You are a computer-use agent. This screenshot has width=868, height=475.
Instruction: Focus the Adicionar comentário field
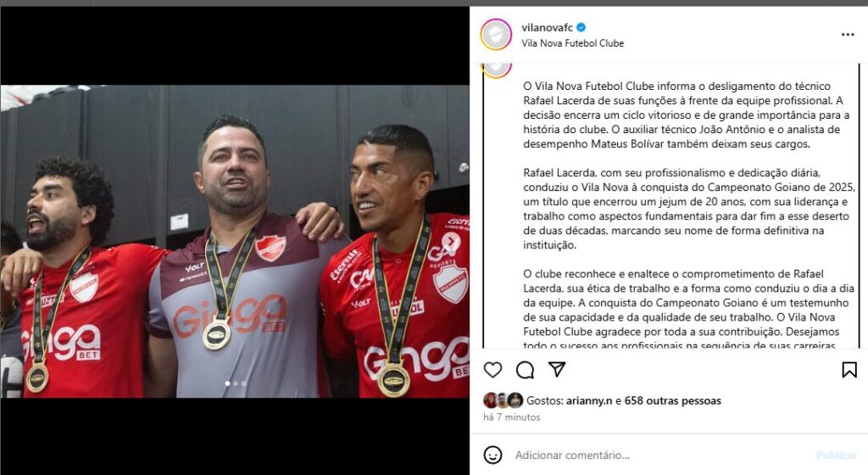(x=659, y=455)
